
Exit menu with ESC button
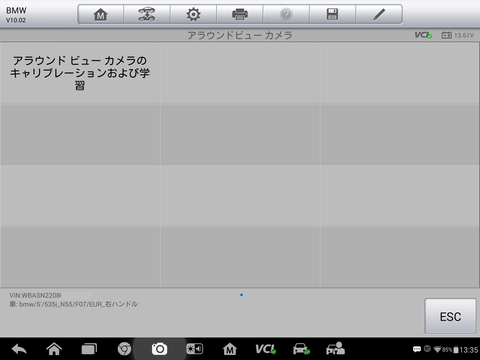[x=450, y=316]
